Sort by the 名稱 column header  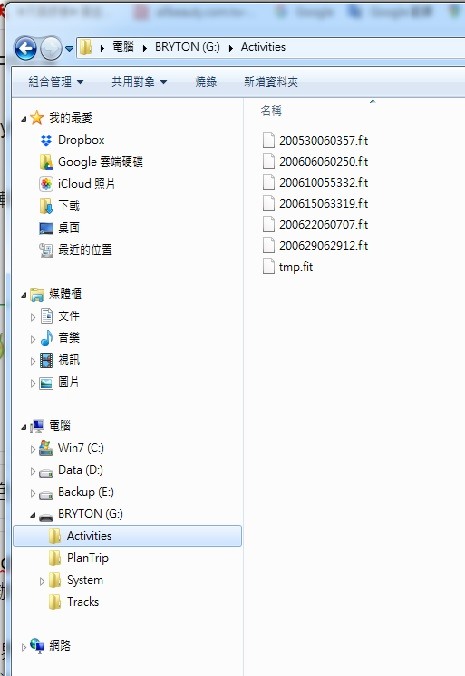tap(271, 111)
